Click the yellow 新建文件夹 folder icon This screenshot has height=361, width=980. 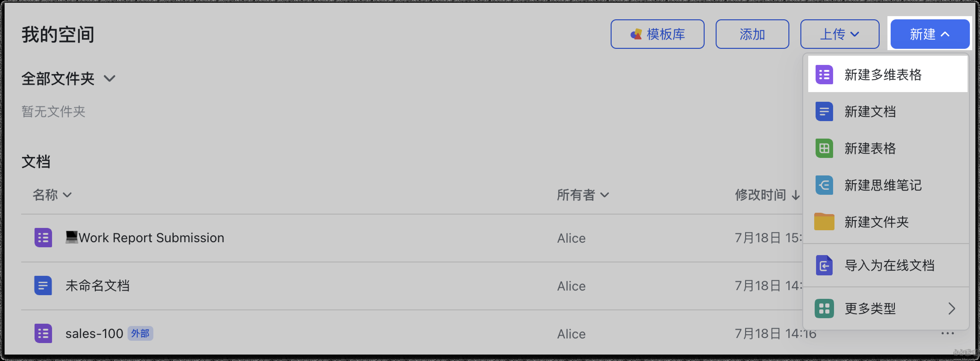pyautogui.click(x=824, y=222)
